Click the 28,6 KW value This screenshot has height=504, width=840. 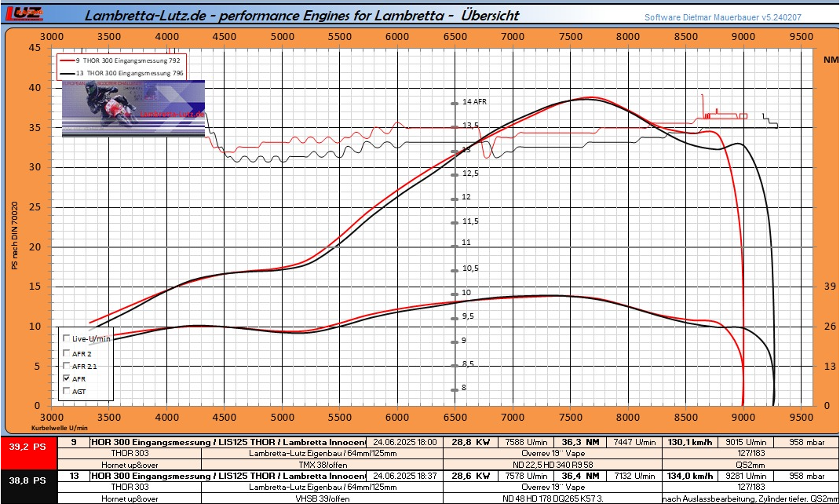470,476
